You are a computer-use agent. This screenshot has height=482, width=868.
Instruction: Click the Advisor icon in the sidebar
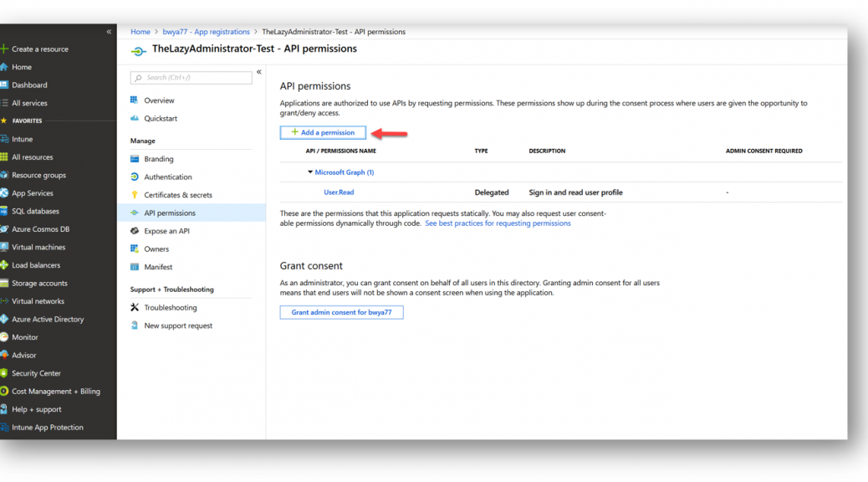(x=4, y=355)
